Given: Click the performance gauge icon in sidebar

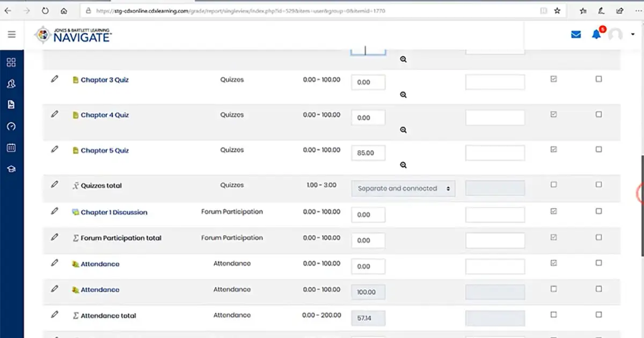Looking at the screenshot, I should [11, 126].
